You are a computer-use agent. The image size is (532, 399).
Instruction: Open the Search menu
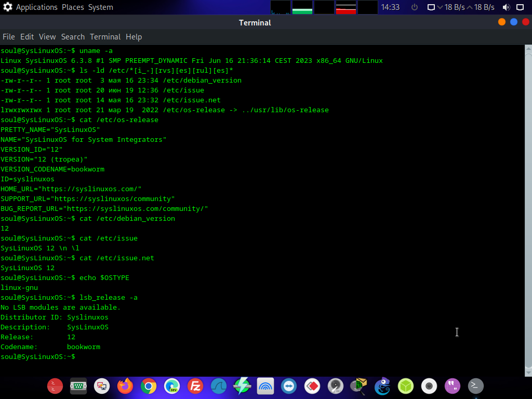(x=73, y=37)
